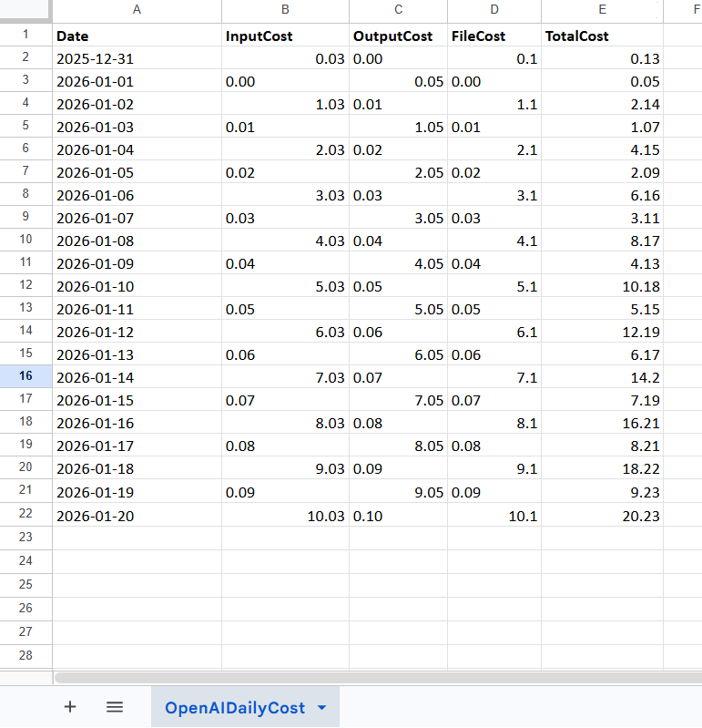This screenshot has height=728, width=702.
Task: Add a new sheet with plus icon
Action: (70, 707)
